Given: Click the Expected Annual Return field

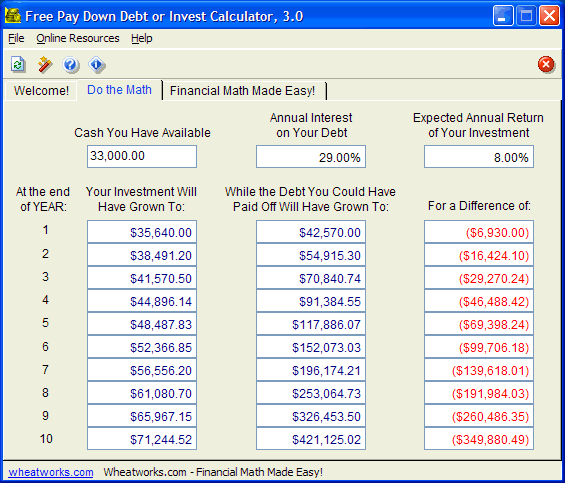Looking at the screenshot, I should tap(479, 156).
